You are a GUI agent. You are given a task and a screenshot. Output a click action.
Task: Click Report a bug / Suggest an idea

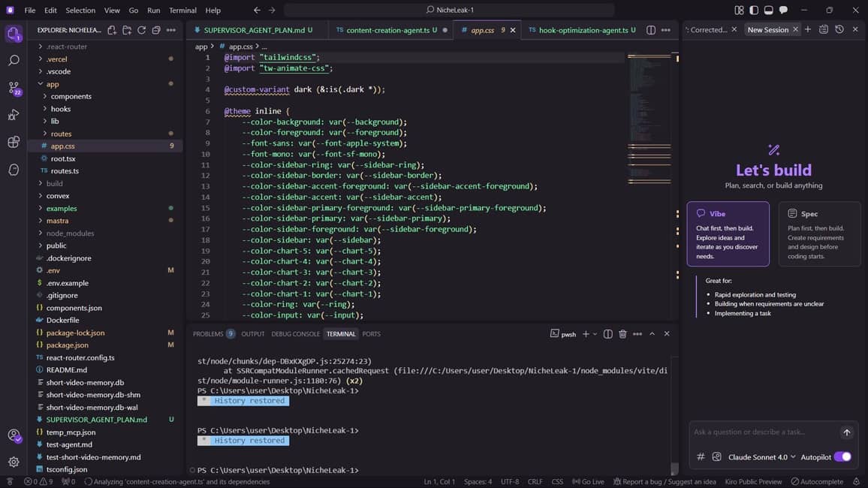pyautogui.click(x=664, y=482)
